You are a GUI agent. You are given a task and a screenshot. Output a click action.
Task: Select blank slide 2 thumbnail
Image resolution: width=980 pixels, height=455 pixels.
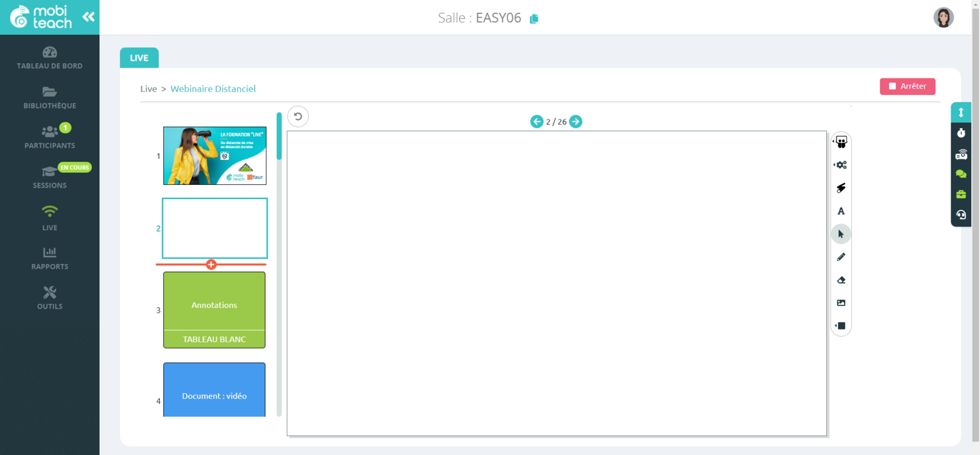tap(214, 228)
